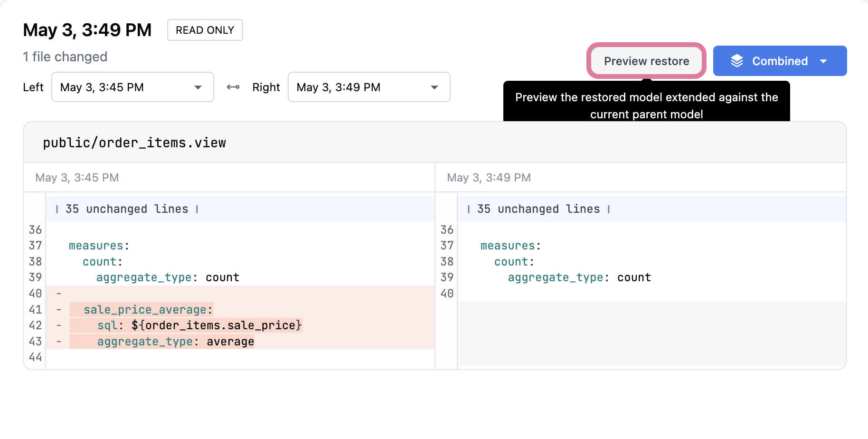
Task: Click the Right dropdown chevron arrow
Action: [x=434, y=87]
